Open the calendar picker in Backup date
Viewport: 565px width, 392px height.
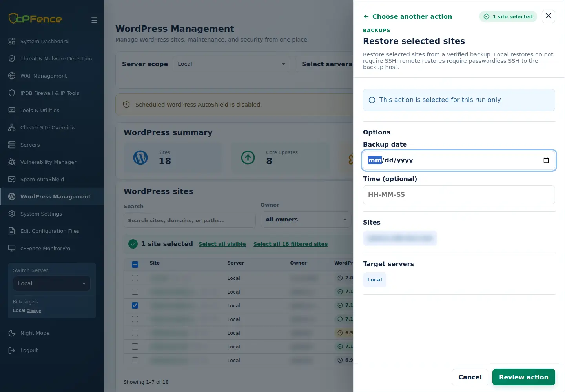point(546,160)
